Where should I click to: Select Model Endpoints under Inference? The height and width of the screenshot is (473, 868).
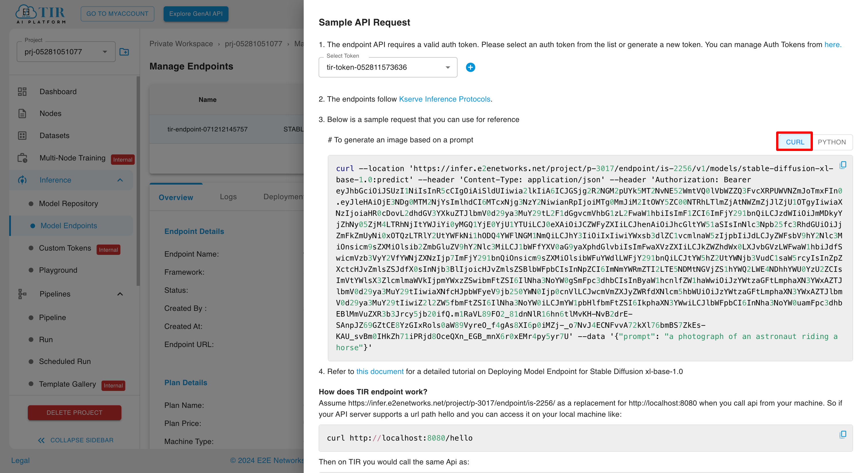point(68,226)
